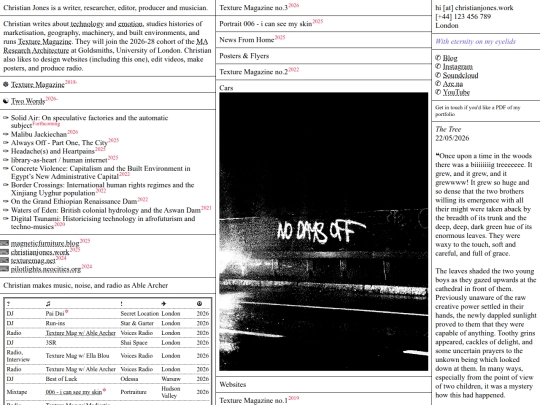
Task: Open the Two Words link
Action: coord(28,101)
